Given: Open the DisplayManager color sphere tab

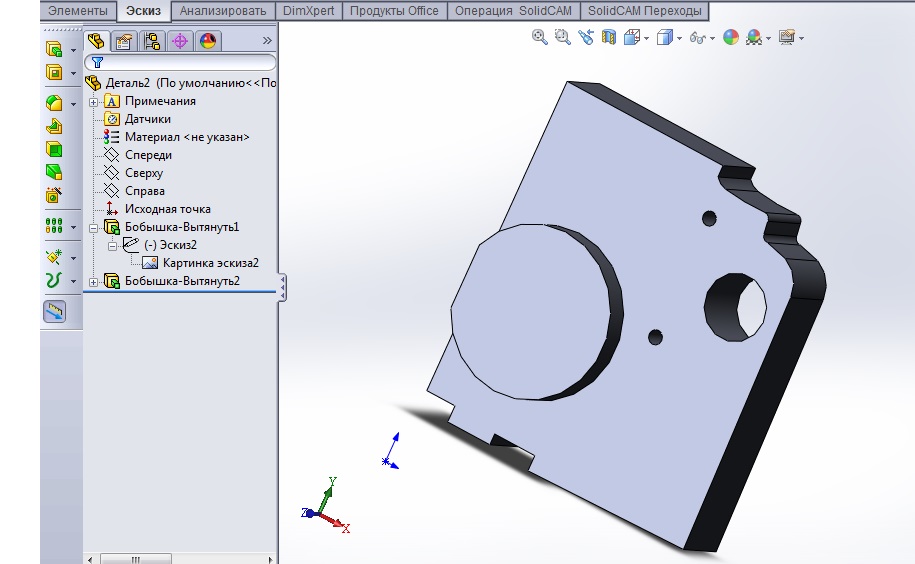Looking at the screenshot, I should pos(208,41).
